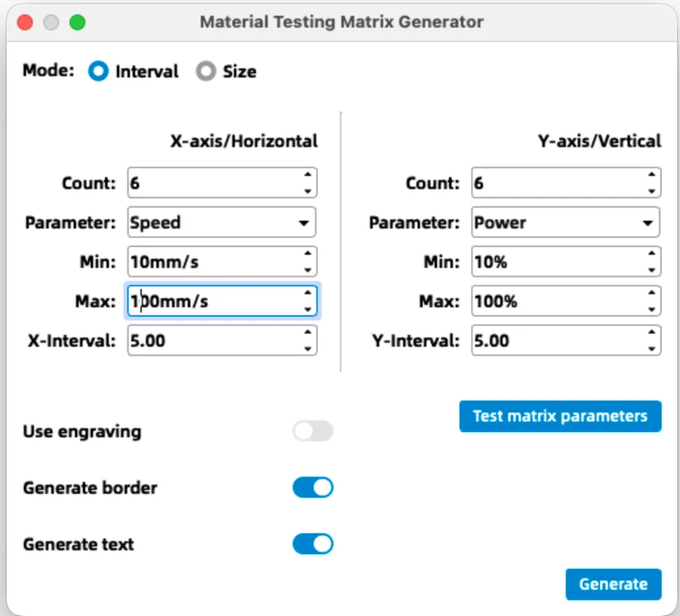Image resolution: width=680 pixels, height=616 pixels.
Task: Click the Test matrix parameters button
Action: pos(559,416)
